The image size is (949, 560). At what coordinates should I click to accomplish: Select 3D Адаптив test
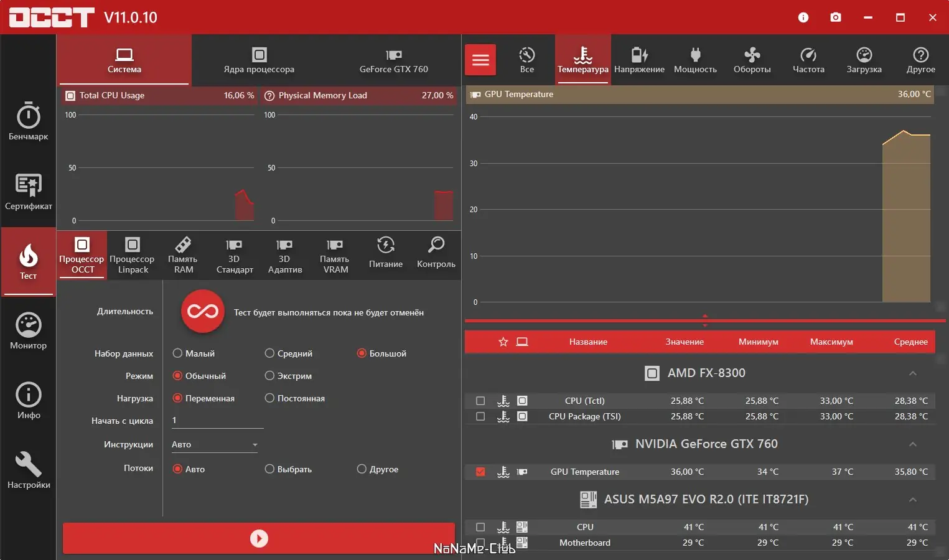tap(284, 255)
